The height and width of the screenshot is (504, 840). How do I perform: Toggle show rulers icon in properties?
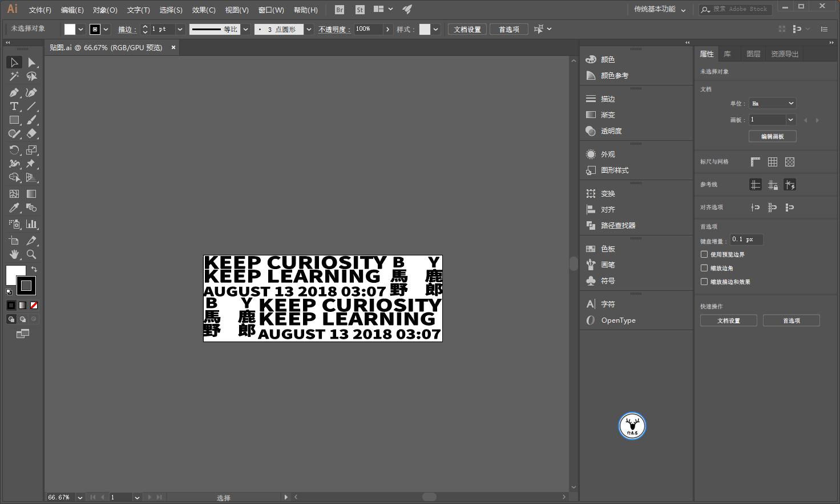(x=756, y=162)
